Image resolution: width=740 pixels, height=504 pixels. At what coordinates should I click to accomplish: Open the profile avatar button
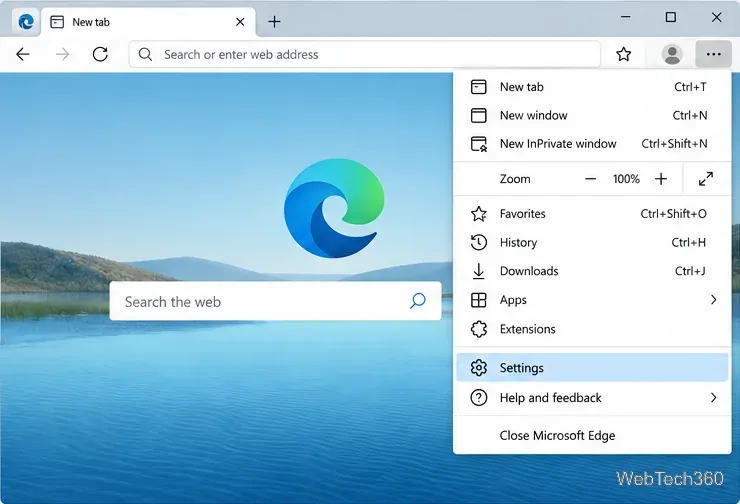[672, 54]
